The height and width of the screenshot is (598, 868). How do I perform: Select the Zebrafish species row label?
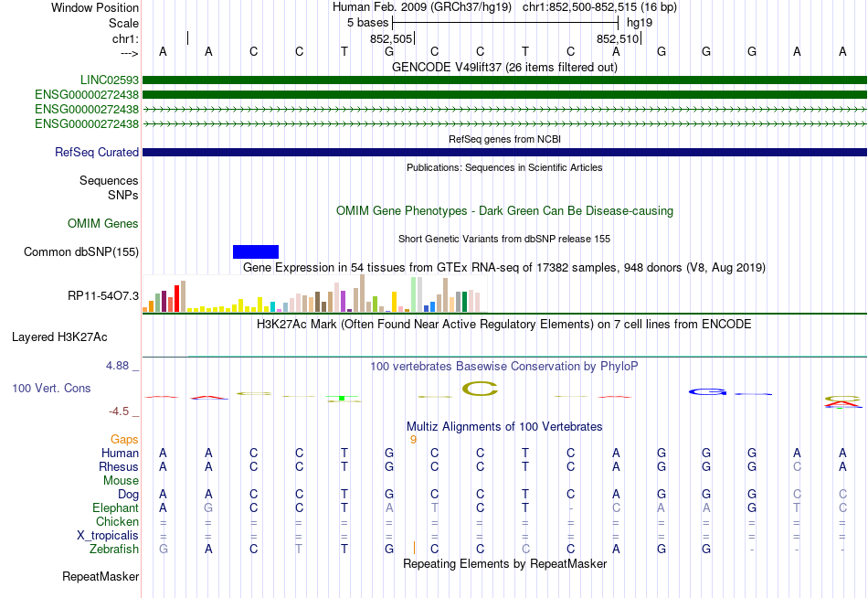[114, 550]
